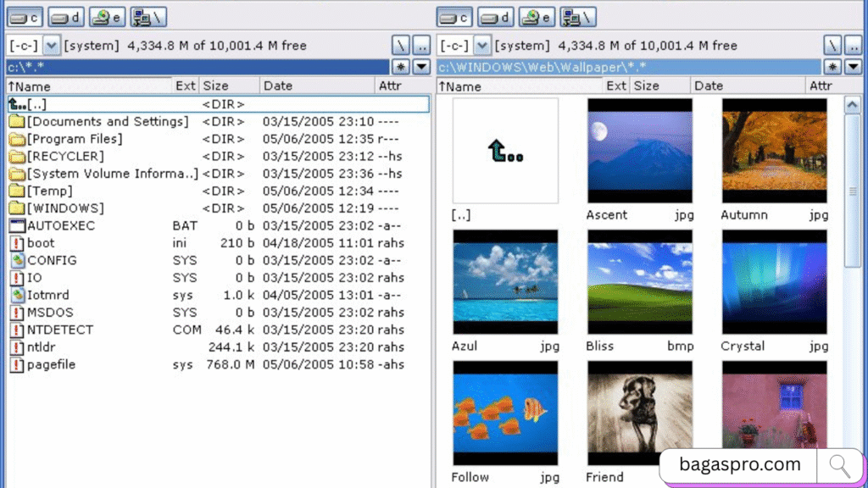The width and height of the screenshot is (868, 488).
Task: Click root directory backslash button in left panel
Action: [400, 45]
